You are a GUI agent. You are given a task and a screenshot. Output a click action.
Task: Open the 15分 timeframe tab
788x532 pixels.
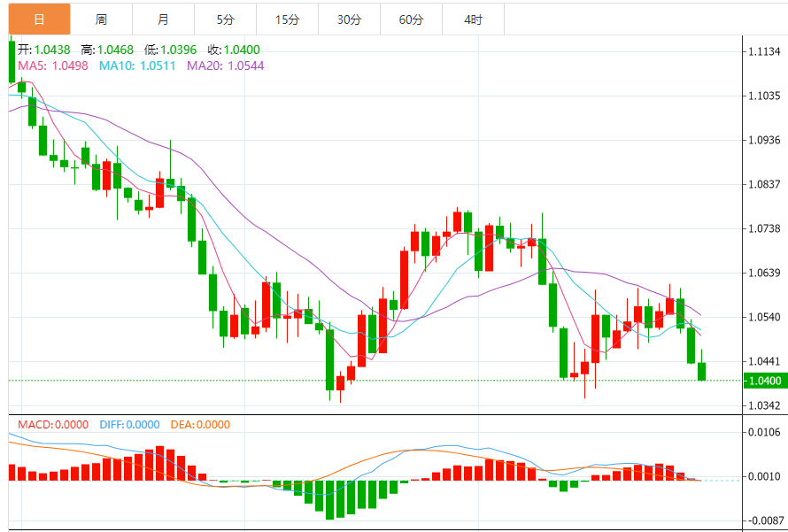coord(287,19)
